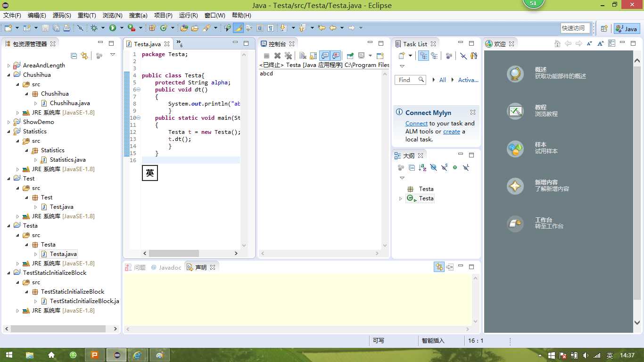Image resolution: width=644 pixels, height=362 pixels.
Task: Expand the ShowDemo project tree node
Action: (9, 122)
